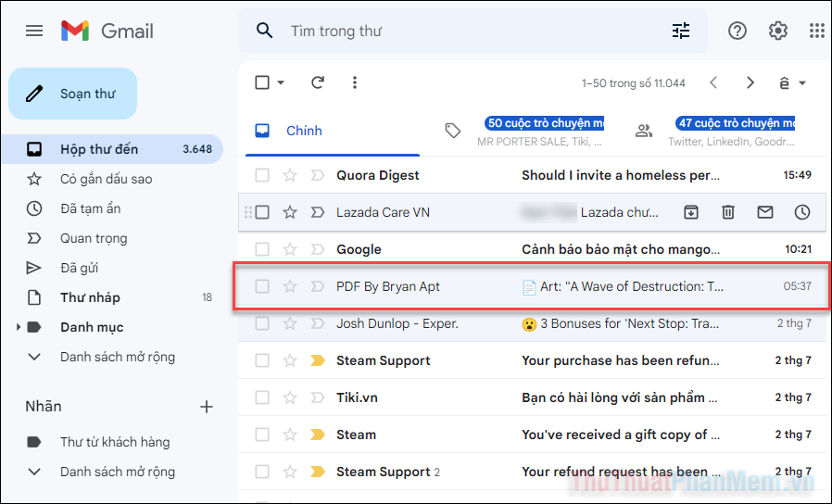The width and height of the screenshot is (832, 504).
Task: Toggle importance marker on Steam Support refund email
Action: (317, 360)
